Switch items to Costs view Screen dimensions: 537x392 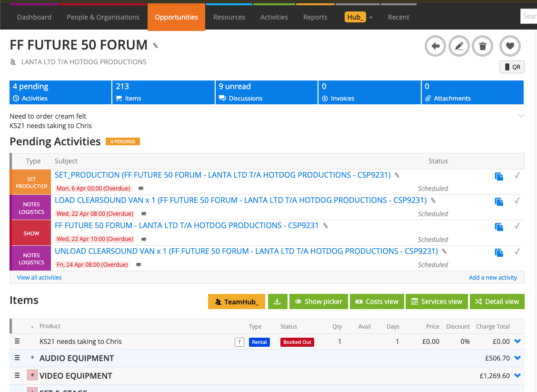point(377,301)
